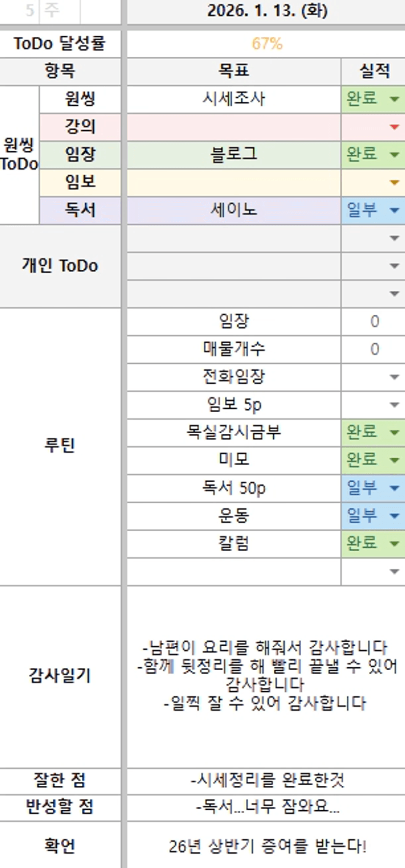Change the 미모 routine status dropdown

coord(394,460)
